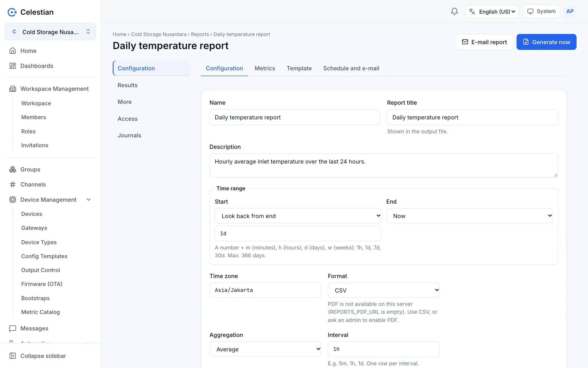Click the monitor icon beside System
This screenshot has height=368, width=588.
click(x=530, y=11)
